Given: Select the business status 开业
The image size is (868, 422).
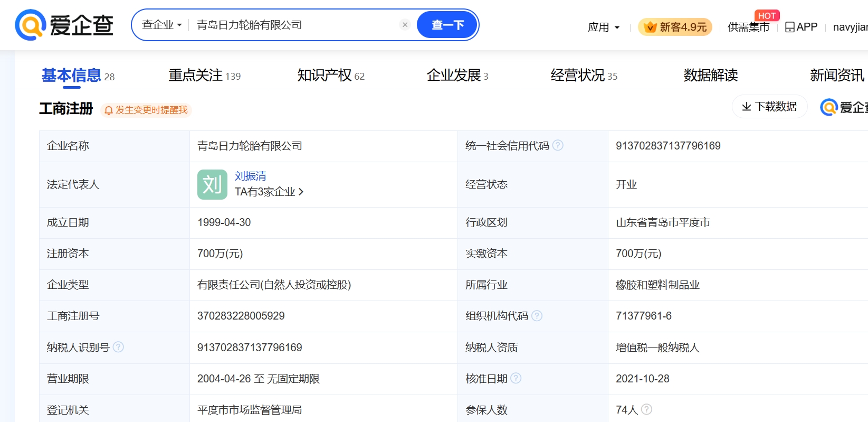Looking at the screenshot, I should 626,184.
